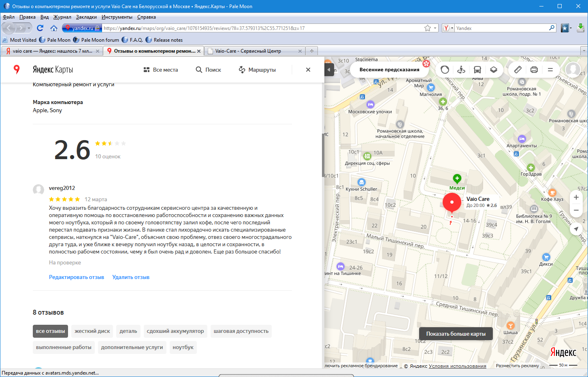Click the red Vaio Care map pin

[452, 202]
